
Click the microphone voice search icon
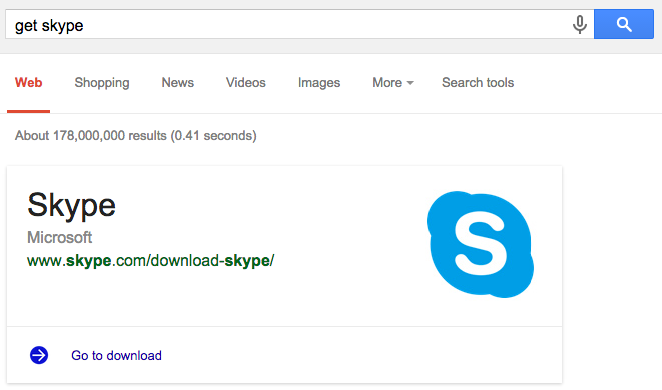580,24
